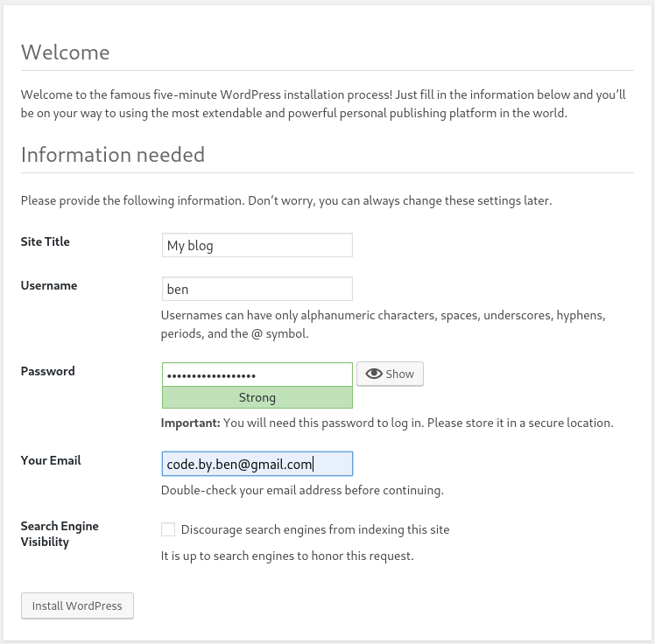Click the Information needed heading

[113, 155]
